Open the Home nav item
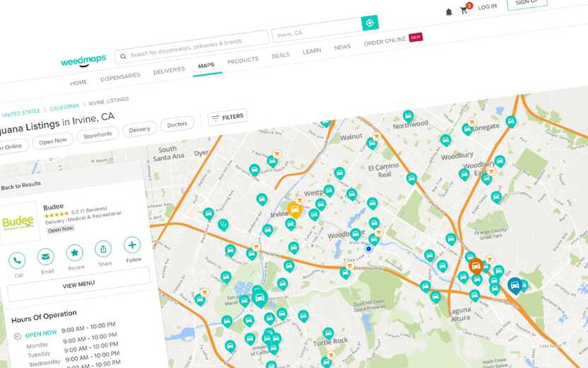The height and width of the screenshot is (368, 588). click(x=78, y=83)
